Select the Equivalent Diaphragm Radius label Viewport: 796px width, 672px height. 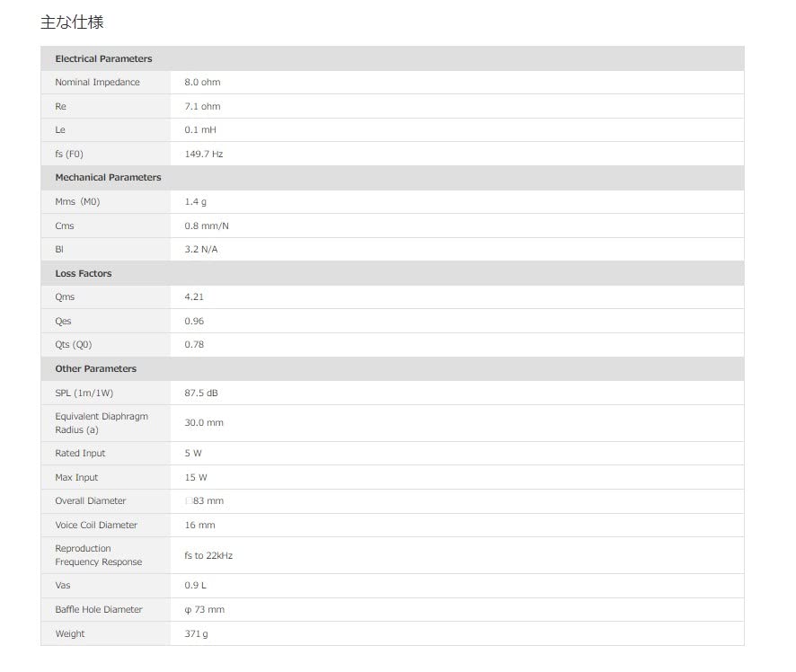point(101,423)
